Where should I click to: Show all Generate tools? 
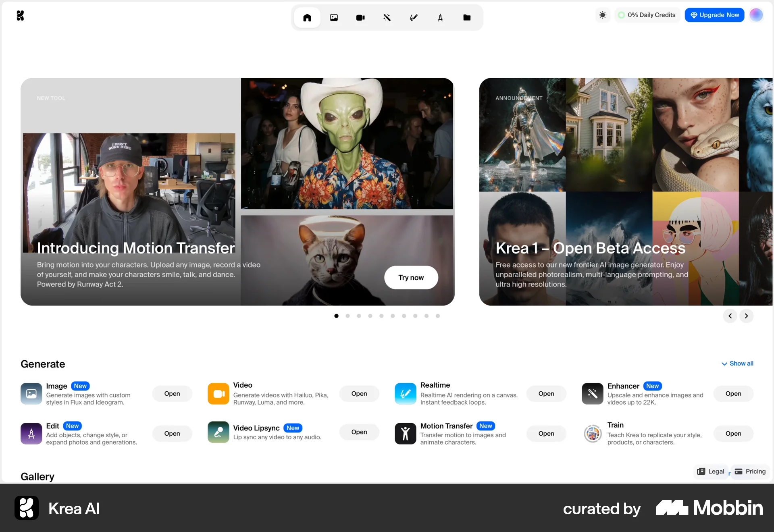(x=737, y=364)
